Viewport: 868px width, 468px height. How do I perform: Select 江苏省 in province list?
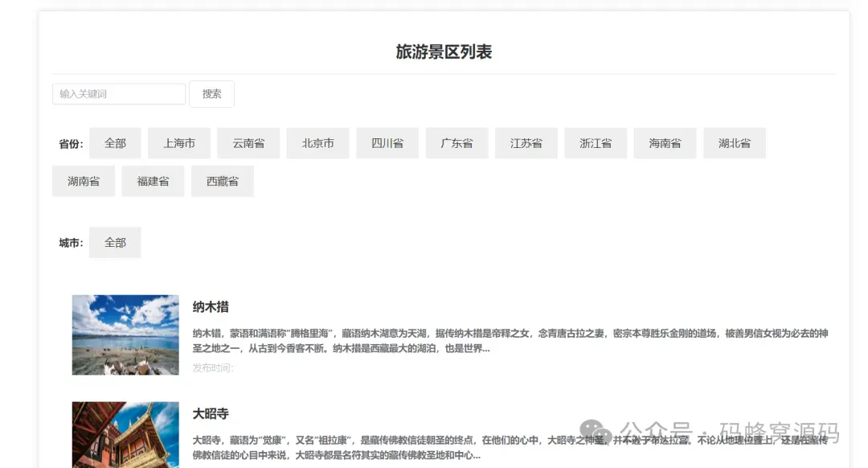[x=526, y=143]
